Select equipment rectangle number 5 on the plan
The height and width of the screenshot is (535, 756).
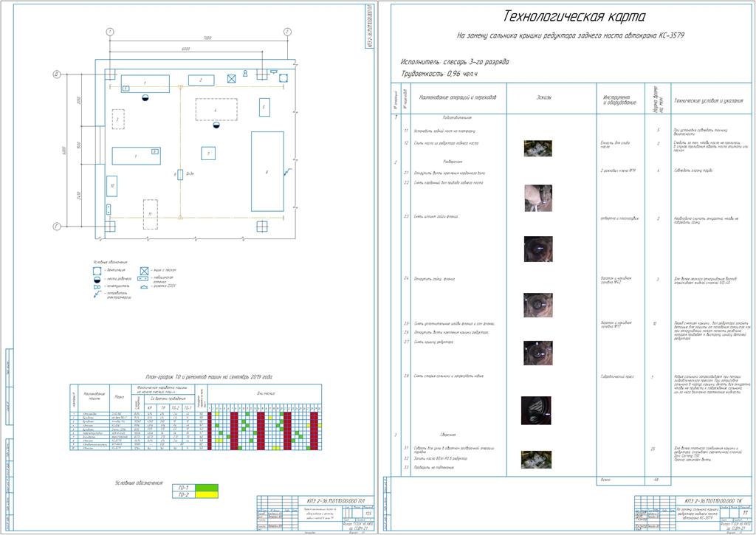coord(264,107)
